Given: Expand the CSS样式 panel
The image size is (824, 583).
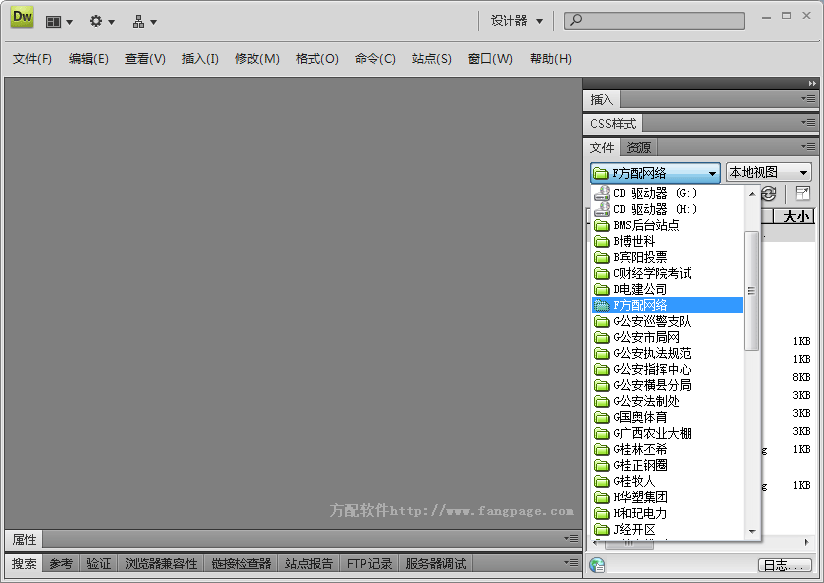Looking at the screenshot, I should pyautogui.click(x=613, y=124).
